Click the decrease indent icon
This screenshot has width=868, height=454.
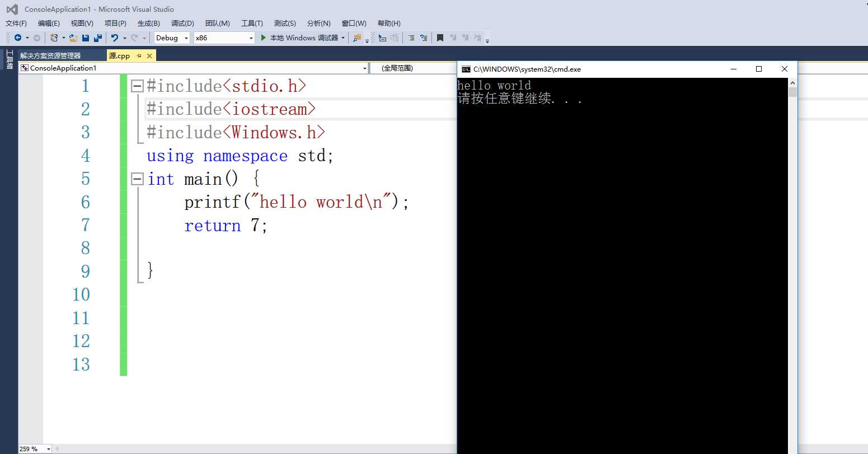[x=382, y=38]
